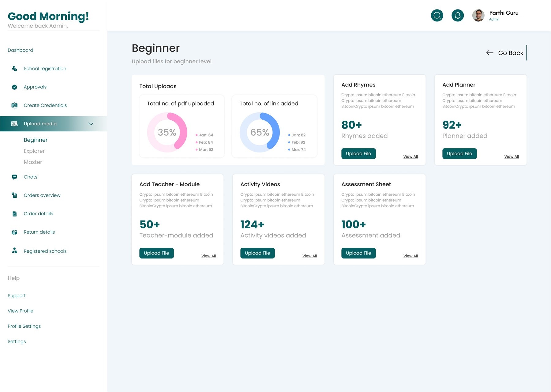The image size is (551, 392).
Task: Click the School registration sidebar icon
Action: pos(14,69)
